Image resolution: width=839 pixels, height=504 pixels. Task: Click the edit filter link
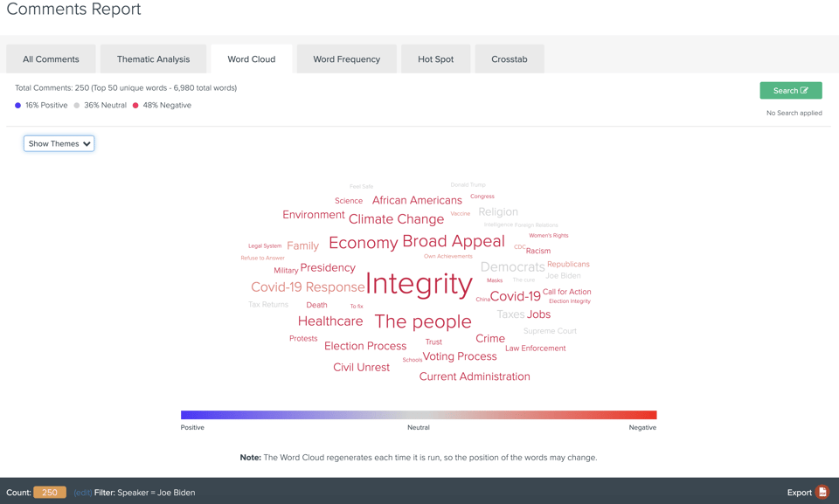[82, 493]
